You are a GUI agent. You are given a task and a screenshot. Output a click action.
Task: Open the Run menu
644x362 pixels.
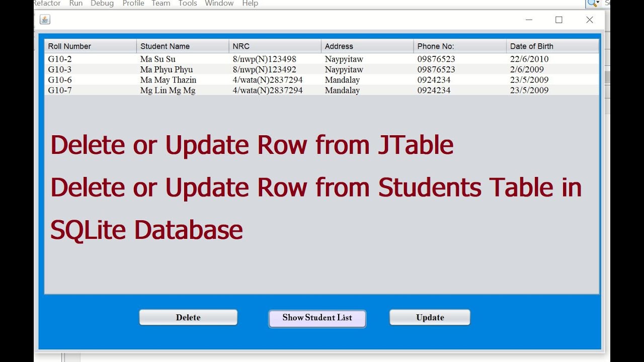(76, 4)
